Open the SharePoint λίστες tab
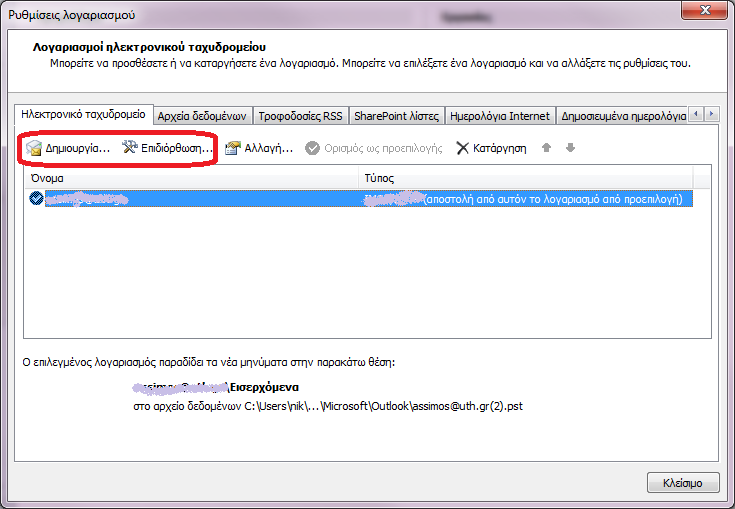This screenshot has width=735, height=509. coord(397,116)
